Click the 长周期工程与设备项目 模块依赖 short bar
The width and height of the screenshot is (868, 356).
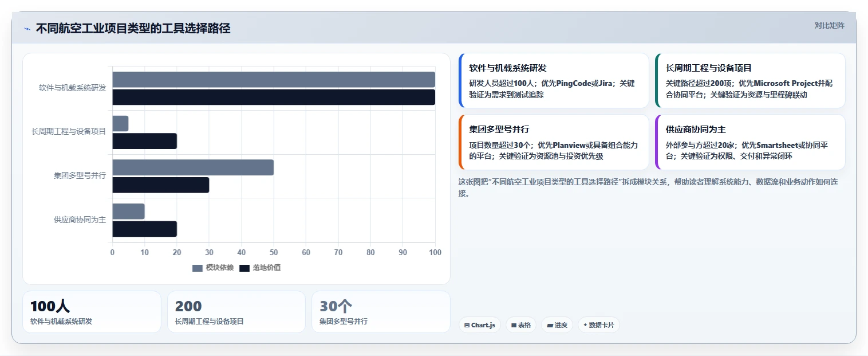tap(120, 123)
